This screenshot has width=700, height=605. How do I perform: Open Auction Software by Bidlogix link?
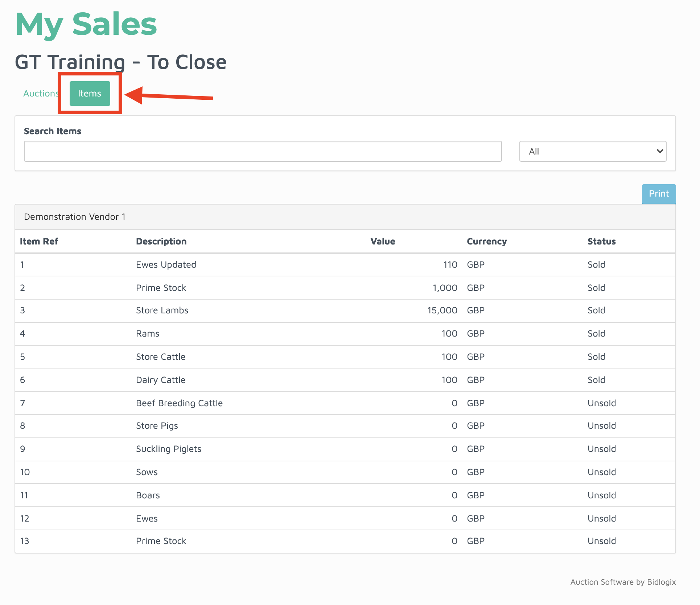623,582
